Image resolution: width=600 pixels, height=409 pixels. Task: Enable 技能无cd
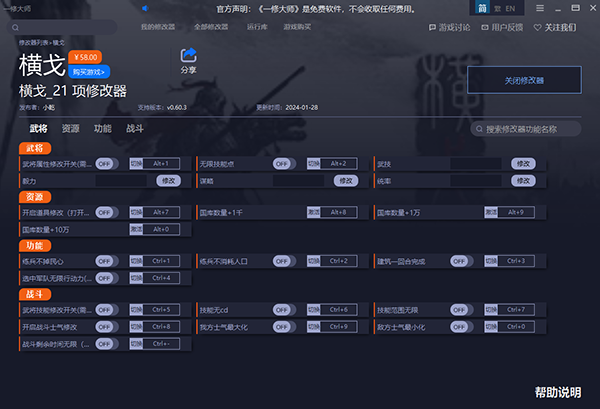[x=284, y=310]
